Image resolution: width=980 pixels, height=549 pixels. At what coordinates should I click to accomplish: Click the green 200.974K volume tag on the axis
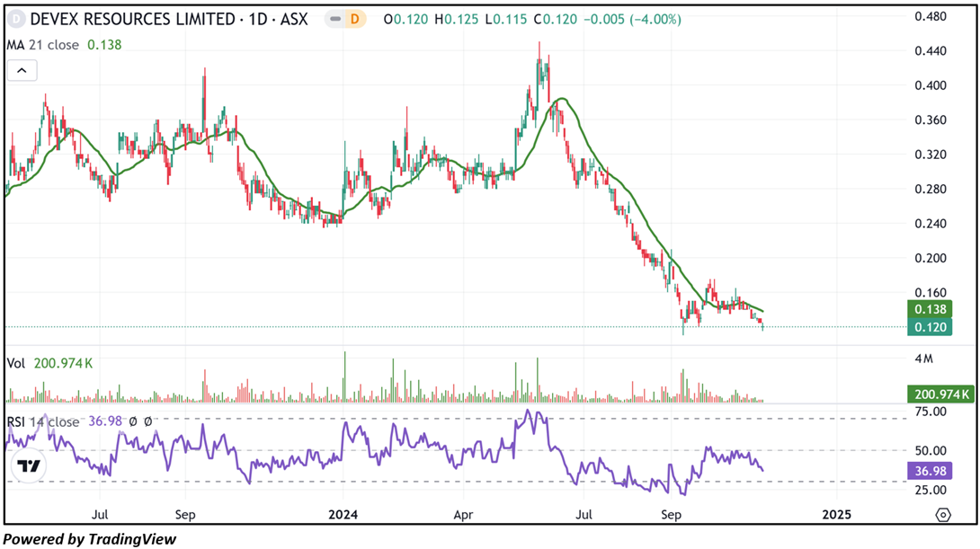941,394
